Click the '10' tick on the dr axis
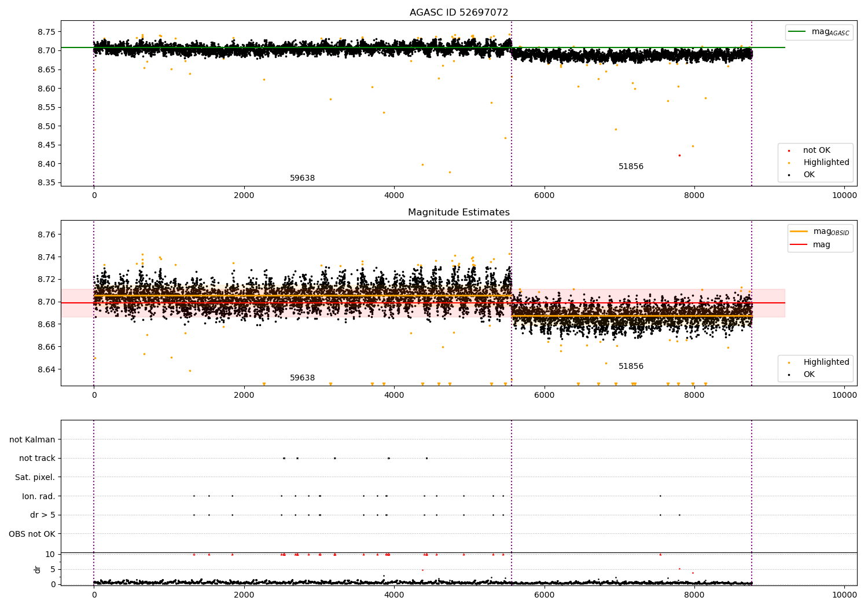 click(x=50, y=554)
